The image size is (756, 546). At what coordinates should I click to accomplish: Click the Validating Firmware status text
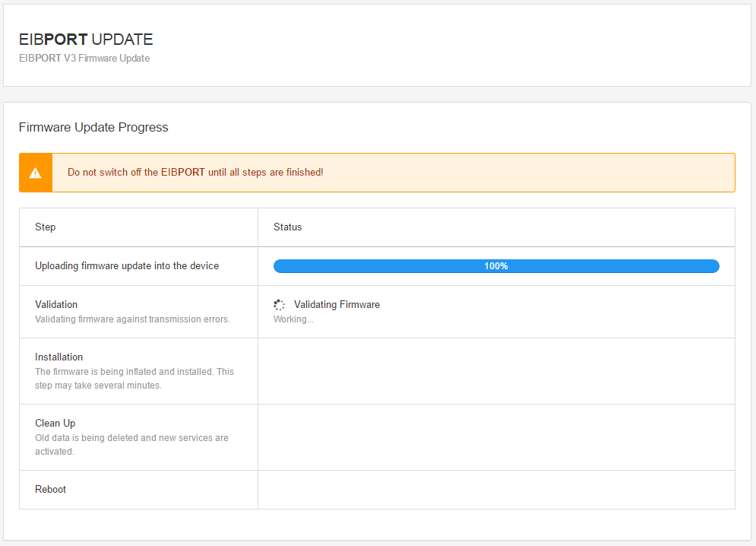[x=337, y=305]
